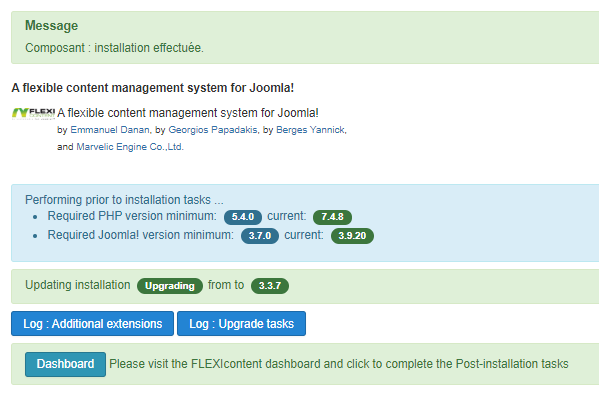Click the Message heading in the alert
Screen dimensions: 599x403
pos(52,26)
